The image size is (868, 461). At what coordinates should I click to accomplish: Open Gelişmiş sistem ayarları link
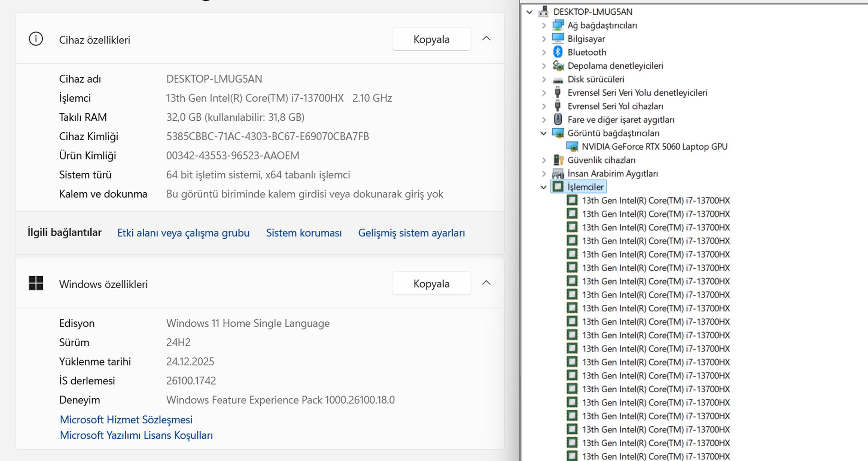(411, 233)
